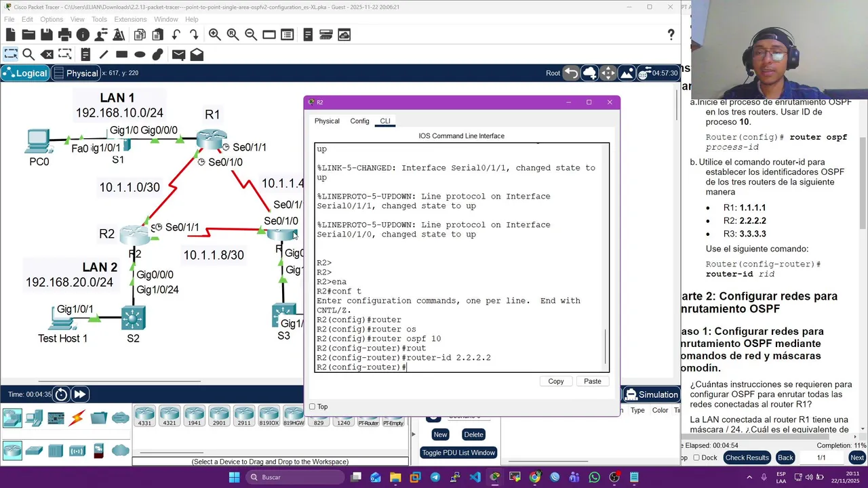Select the Delete tool
The height and width of the screenshot is (488, 868).
(x=47, y=54)
